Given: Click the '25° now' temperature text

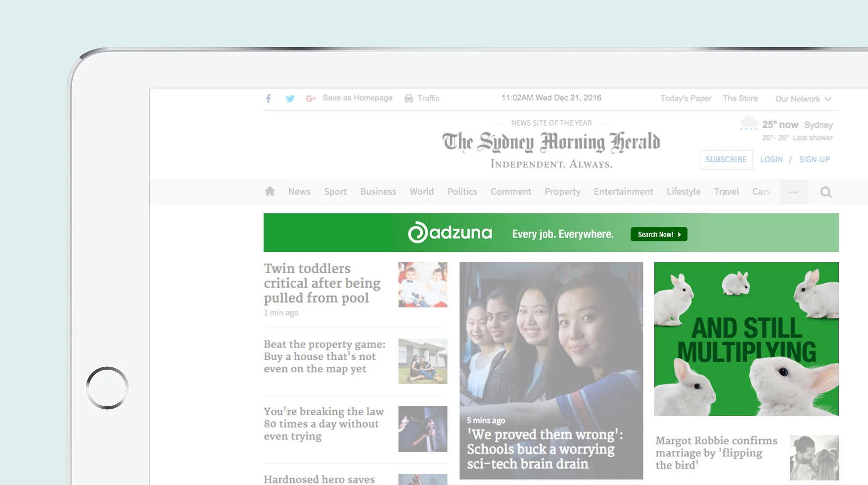Looking at the screenshot, I should (x=780, y=124).
